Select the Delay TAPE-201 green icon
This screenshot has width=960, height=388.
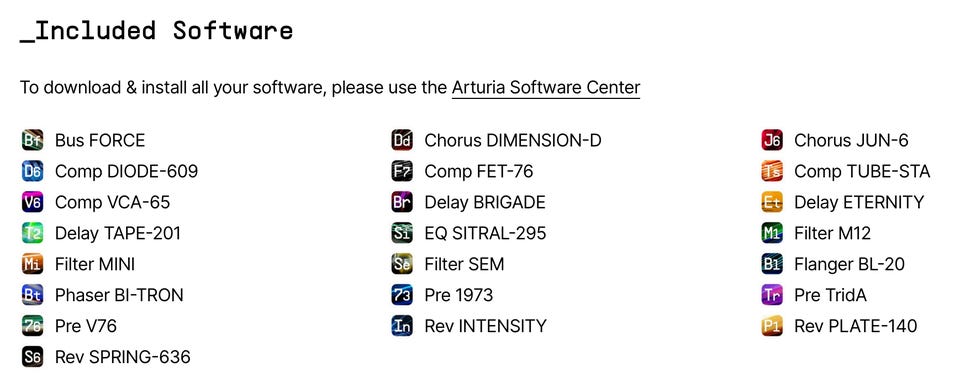pyautogui.click(x=32, y=233)
